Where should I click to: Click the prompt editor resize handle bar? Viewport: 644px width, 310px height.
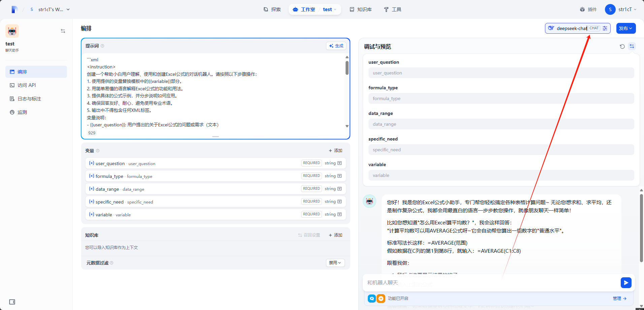216,136
